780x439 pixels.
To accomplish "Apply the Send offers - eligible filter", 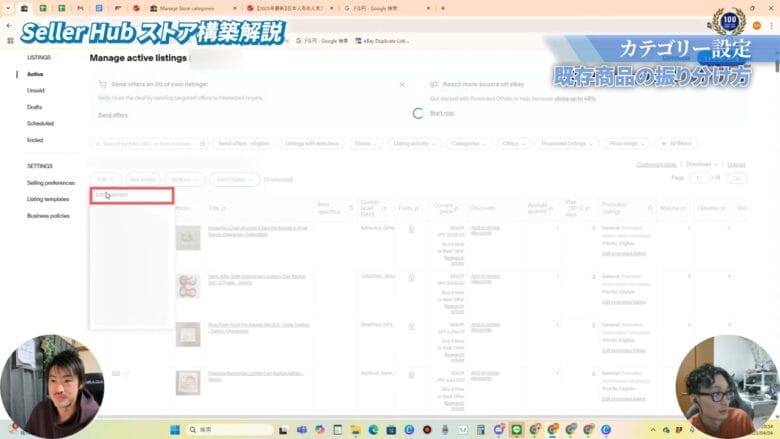I will tap(244, 144).
